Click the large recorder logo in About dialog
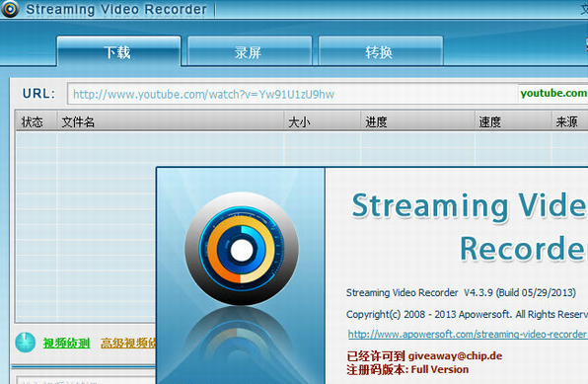Screen dimensions: 588x384 click(242, 249)
